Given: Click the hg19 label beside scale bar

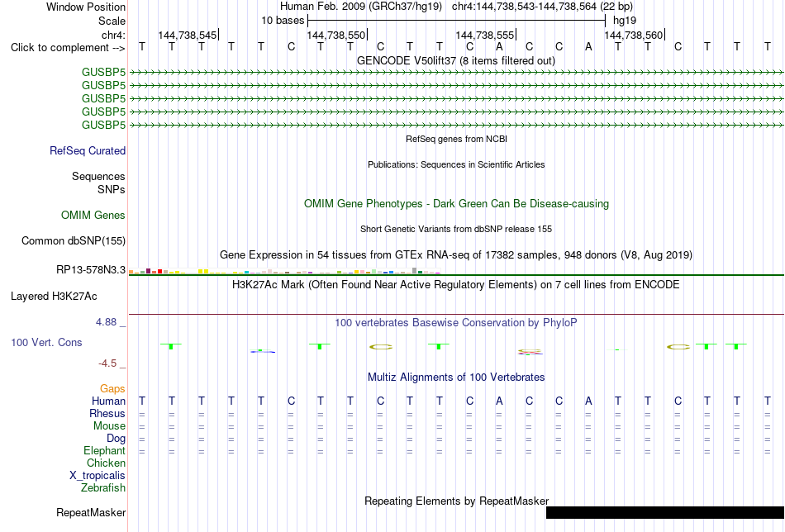Looking at the screenshot, I should point(625,21).
